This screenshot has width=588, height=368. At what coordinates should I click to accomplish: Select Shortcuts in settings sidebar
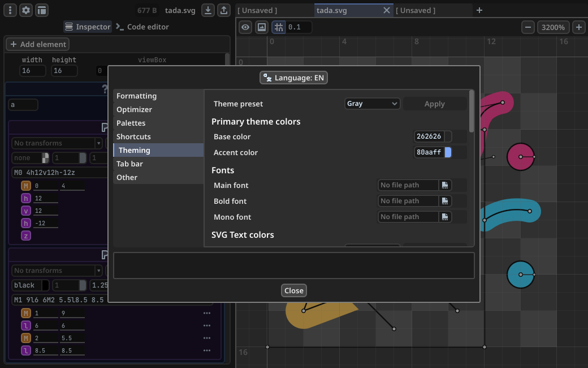pyautogui.click(x=133, y=136)
